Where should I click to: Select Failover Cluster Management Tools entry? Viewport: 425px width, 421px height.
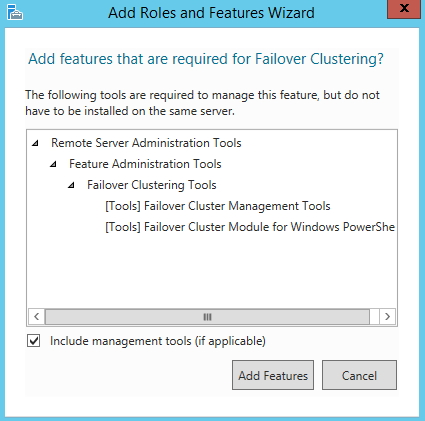(218, 206)
